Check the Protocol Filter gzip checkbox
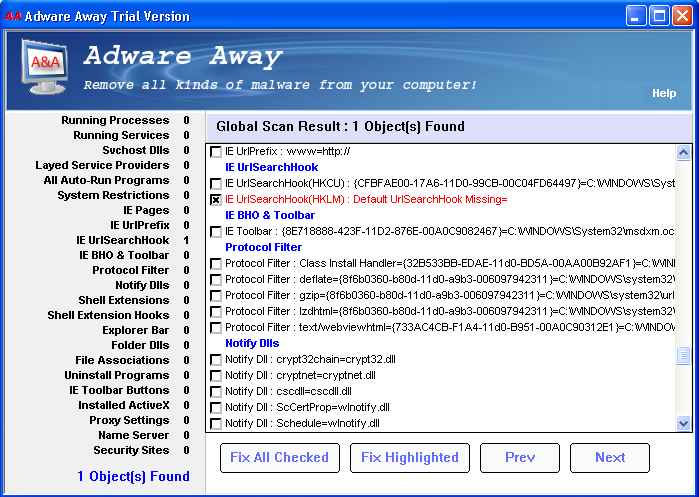The height and width of the screenshot is (497, 699). [216, 296]
